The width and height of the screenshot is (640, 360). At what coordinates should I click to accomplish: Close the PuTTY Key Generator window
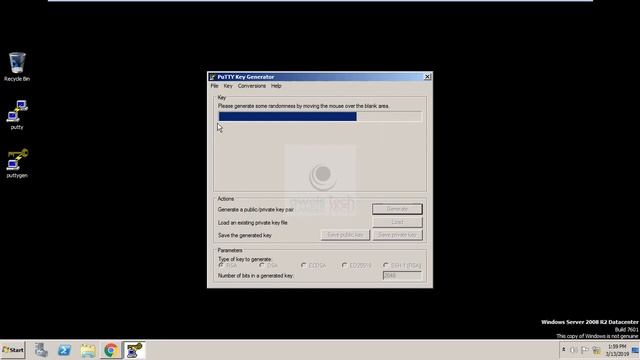pos(427,77)
